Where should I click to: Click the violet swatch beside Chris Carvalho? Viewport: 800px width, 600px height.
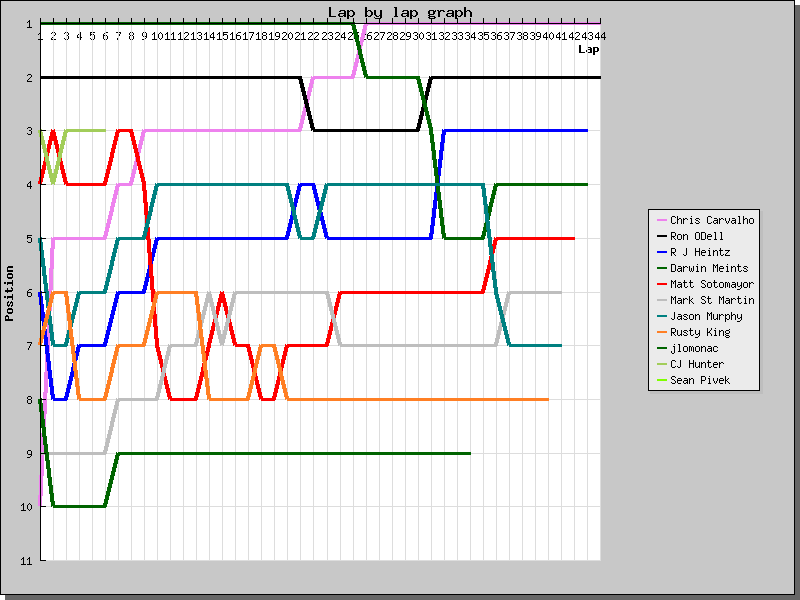(660, 220)
